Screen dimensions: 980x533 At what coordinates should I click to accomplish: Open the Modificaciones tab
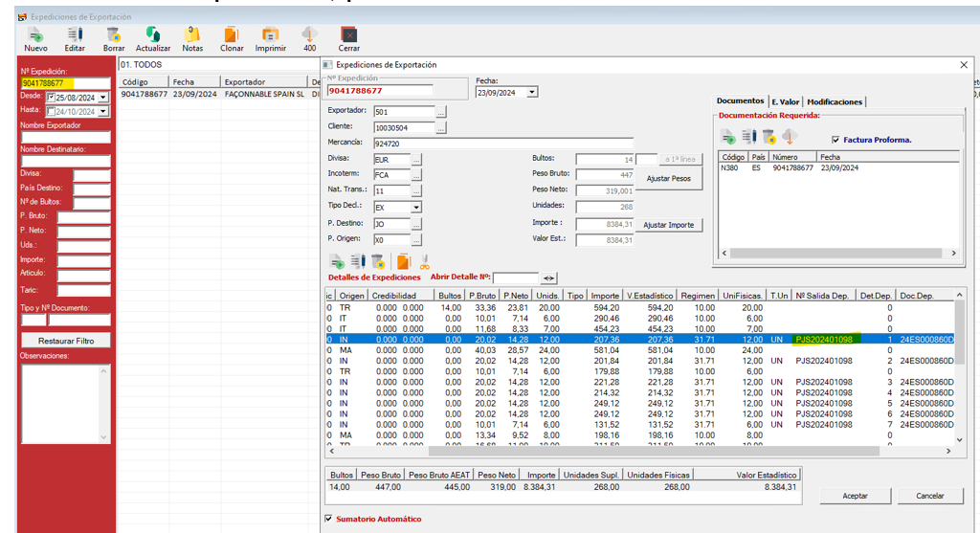pyautogui.click(x=835, y=101)
